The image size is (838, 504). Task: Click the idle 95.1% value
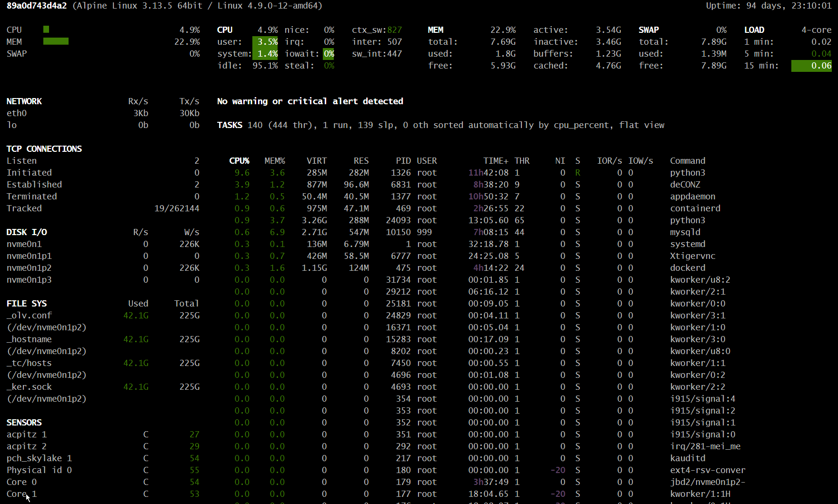point(265,66)
